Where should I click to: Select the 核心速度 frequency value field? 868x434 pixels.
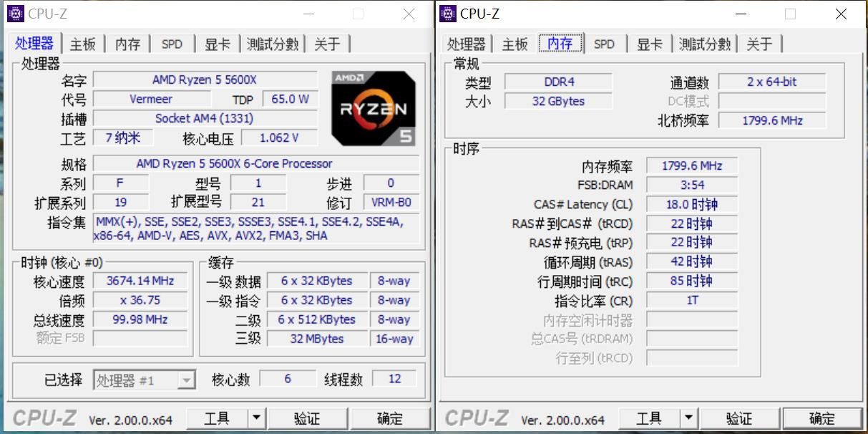(140, 281)
